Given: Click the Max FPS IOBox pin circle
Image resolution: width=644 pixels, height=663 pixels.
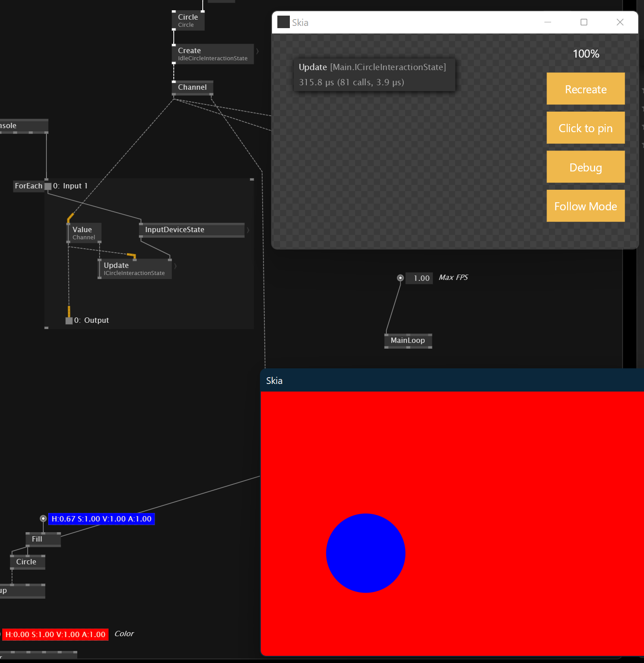Looking at the screenshot, I should point(400,278).
